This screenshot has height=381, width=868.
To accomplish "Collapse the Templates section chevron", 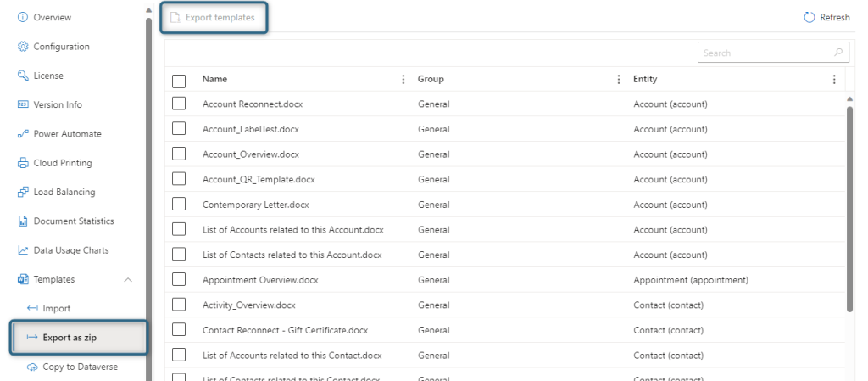I will click(x=128, y=280).
